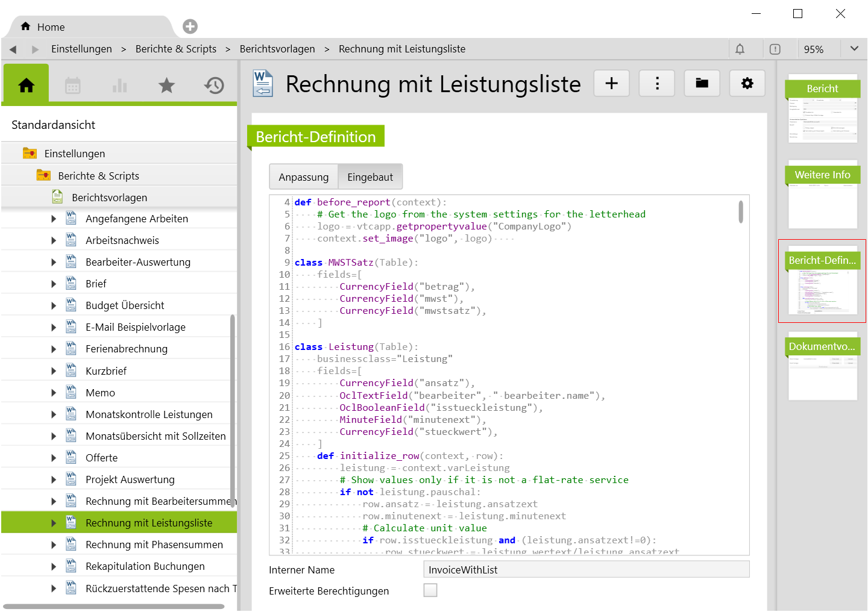This screenshot has width=868, height=612.
Task: Open the calendar view icon
Action: pyautogui.click(x=73, y=86)
